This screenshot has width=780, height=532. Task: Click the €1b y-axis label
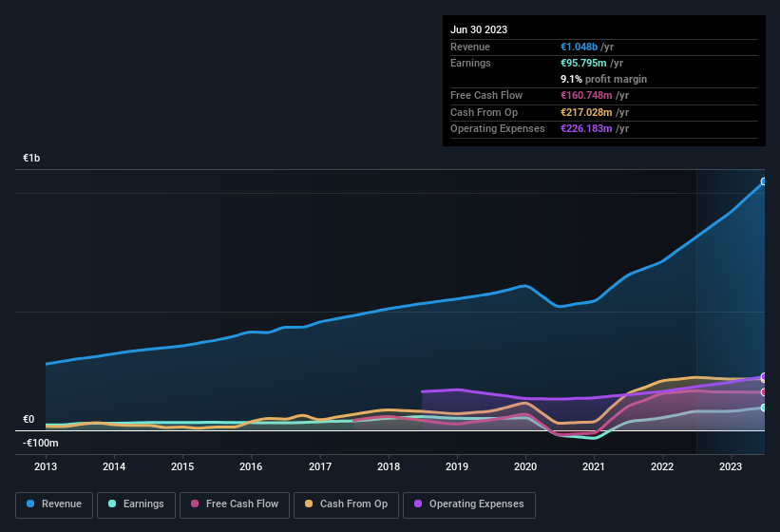tap(31, 158)
